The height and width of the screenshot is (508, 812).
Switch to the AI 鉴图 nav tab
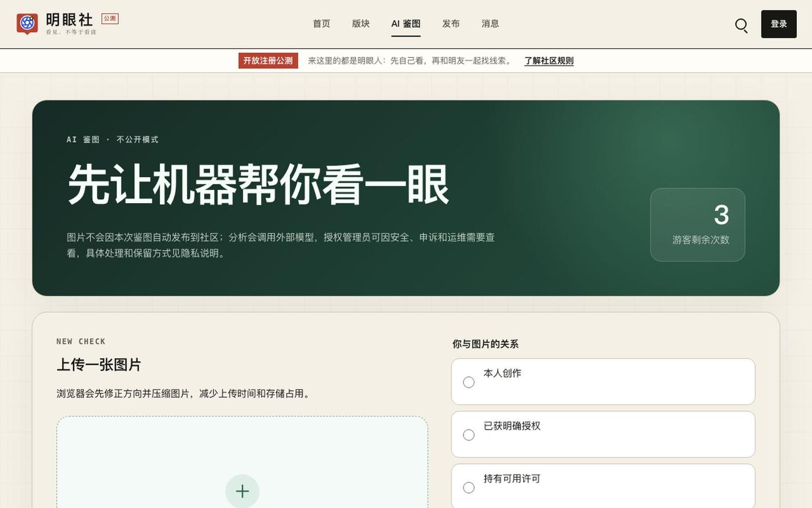tap(406, 24)
